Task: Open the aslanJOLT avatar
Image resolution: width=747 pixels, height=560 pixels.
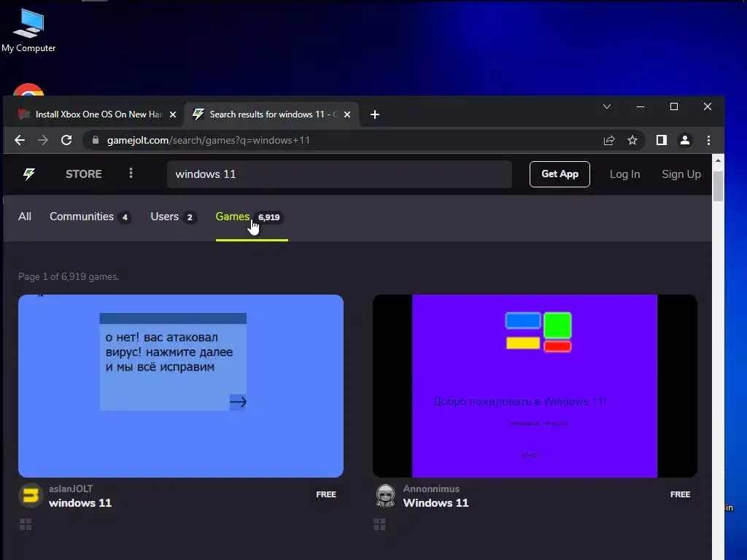Action: point(31,496)
